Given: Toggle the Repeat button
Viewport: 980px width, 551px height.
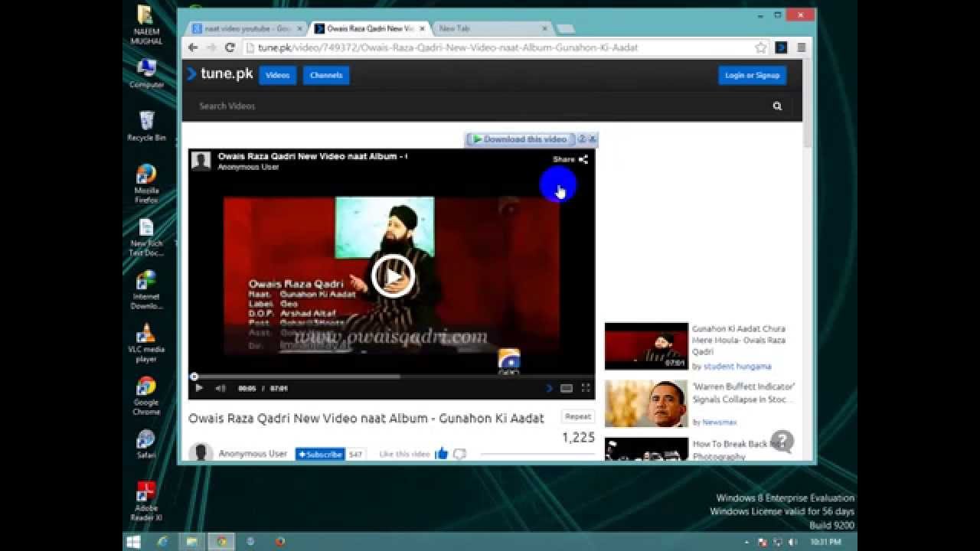Looking at the screenshot, I should pos(578,416).
